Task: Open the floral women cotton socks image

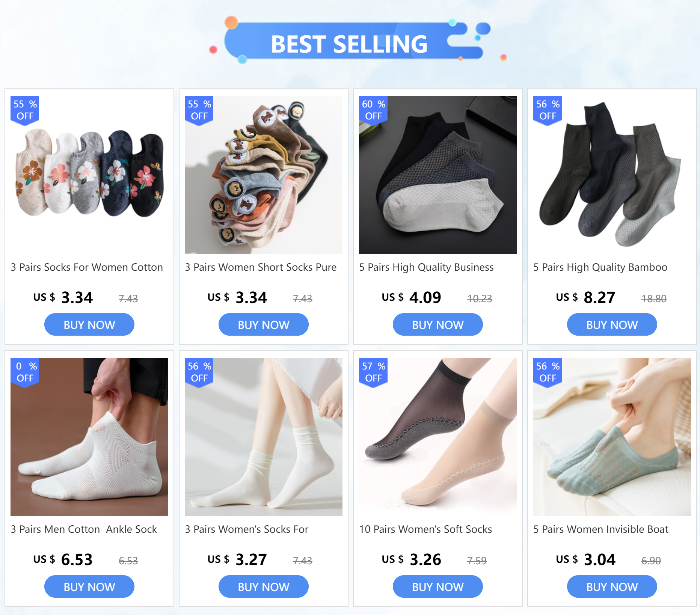Action: pos(89,175)
